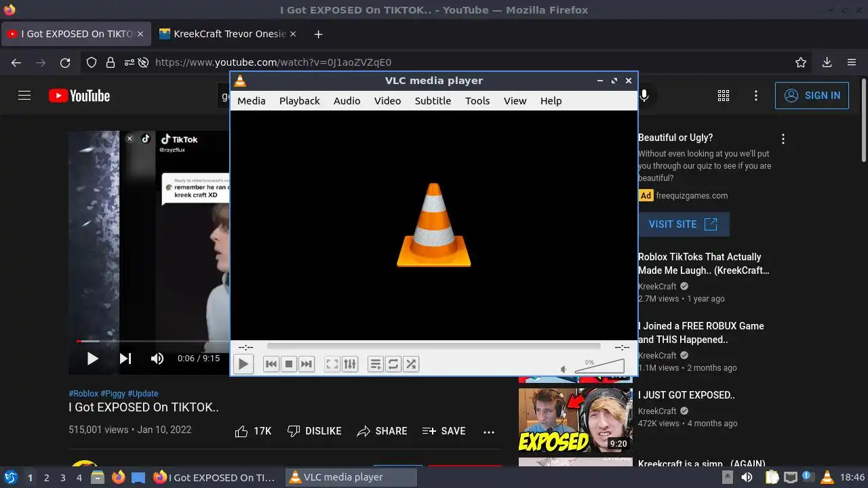Click the VLC seek bar
This screenshot has height=488, width=868.
[x=434, y=346]
